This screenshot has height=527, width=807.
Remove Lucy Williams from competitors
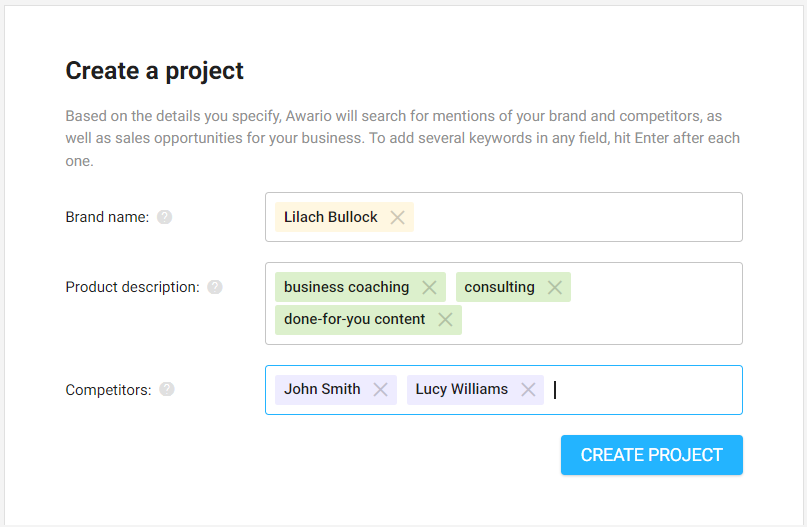pyautogui.click(x=528, y=389)
